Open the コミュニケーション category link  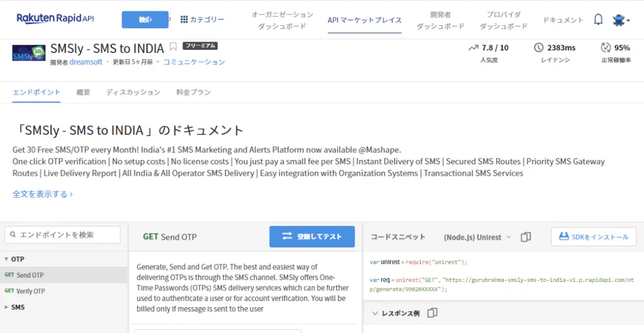194,62
